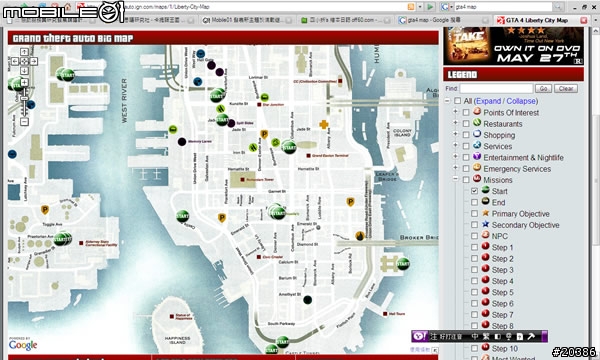The image size is (600, 360).
Task: Click the Find input field in the legend
Action: (x=496, y=88)
